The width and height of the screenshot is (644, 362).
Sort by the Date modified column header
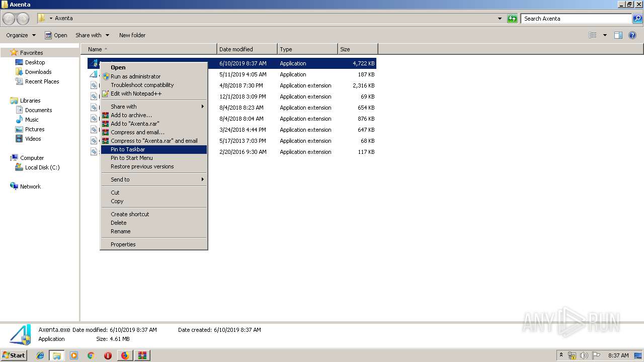pyautogui.click(x=247, y=49)
